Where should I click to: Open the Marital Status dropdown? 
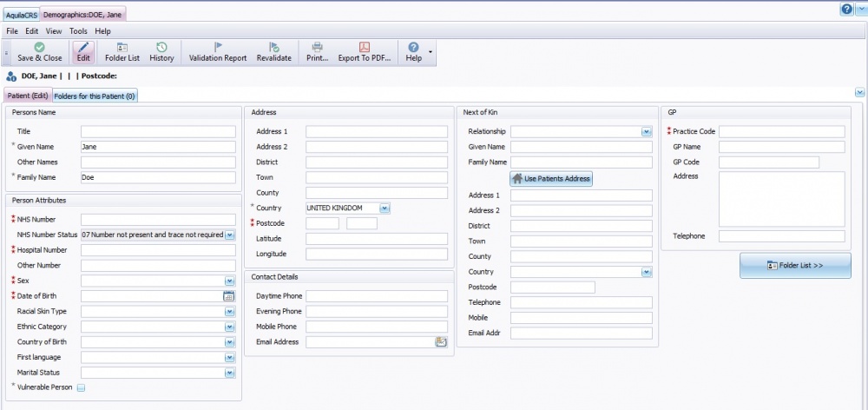pos(230,373)
